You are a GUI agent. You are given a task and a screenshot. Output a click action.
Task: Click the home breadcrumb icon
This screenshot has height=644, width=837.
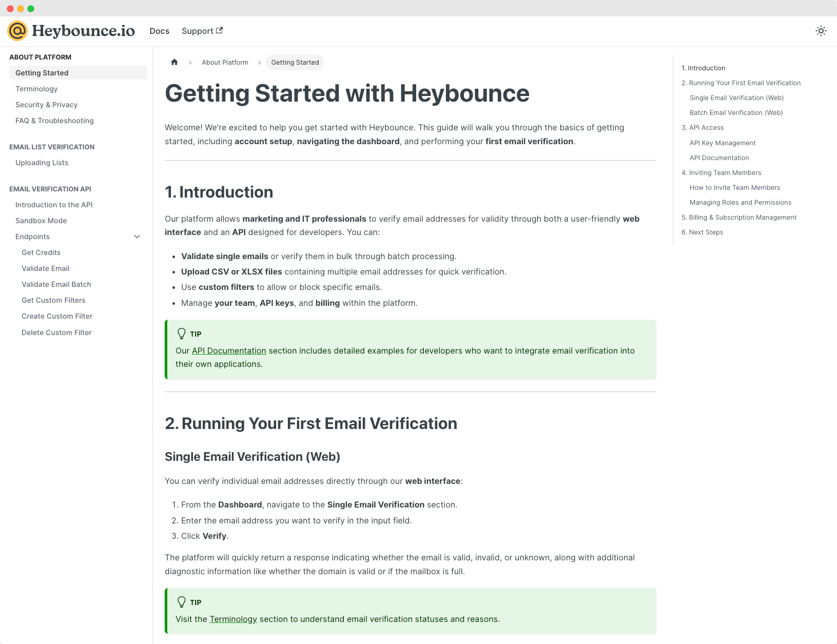(x=174, y=62)
